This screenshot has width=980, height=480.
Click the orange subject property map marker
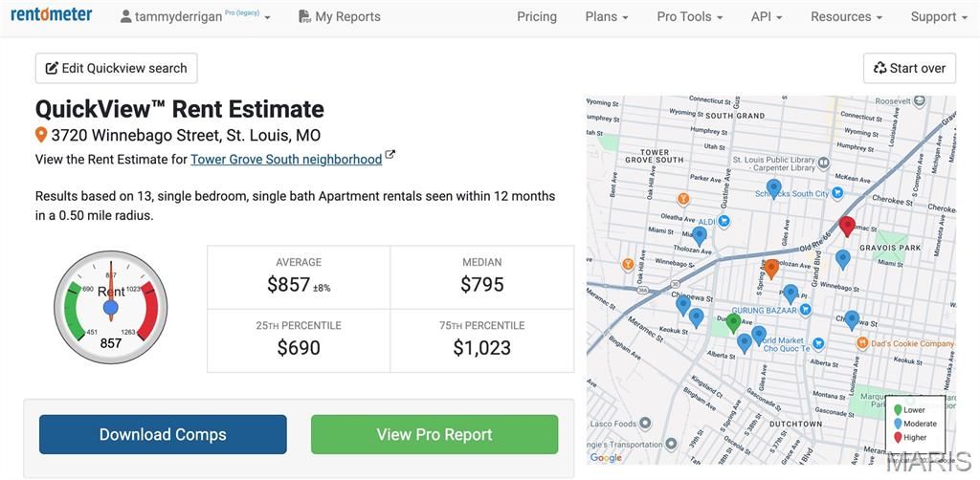[x=771, y=268]
